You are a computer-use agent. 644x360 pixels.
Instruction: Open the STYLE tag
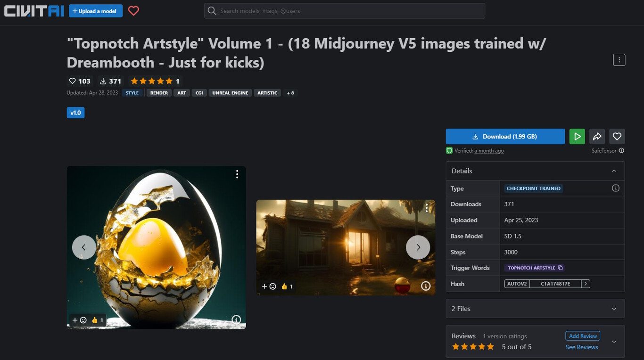coord(132,93)
